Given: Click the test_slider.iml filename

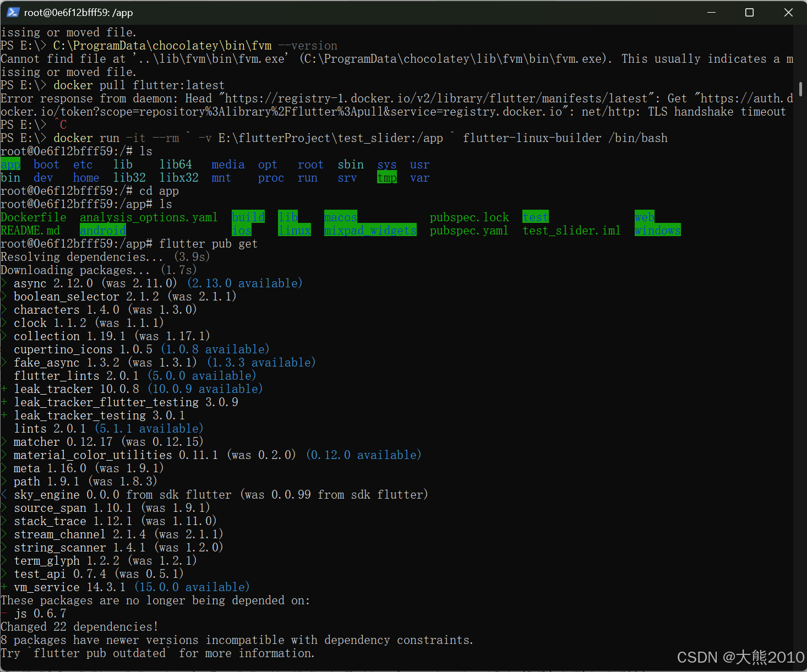Looking at the screenshot, I should pos(571,230).
